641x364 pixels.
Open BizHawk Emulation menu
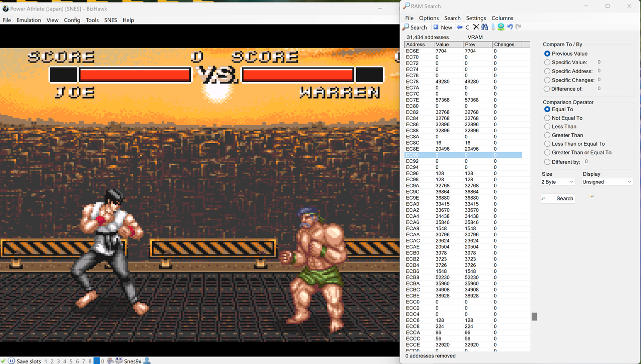click(29, 20)
